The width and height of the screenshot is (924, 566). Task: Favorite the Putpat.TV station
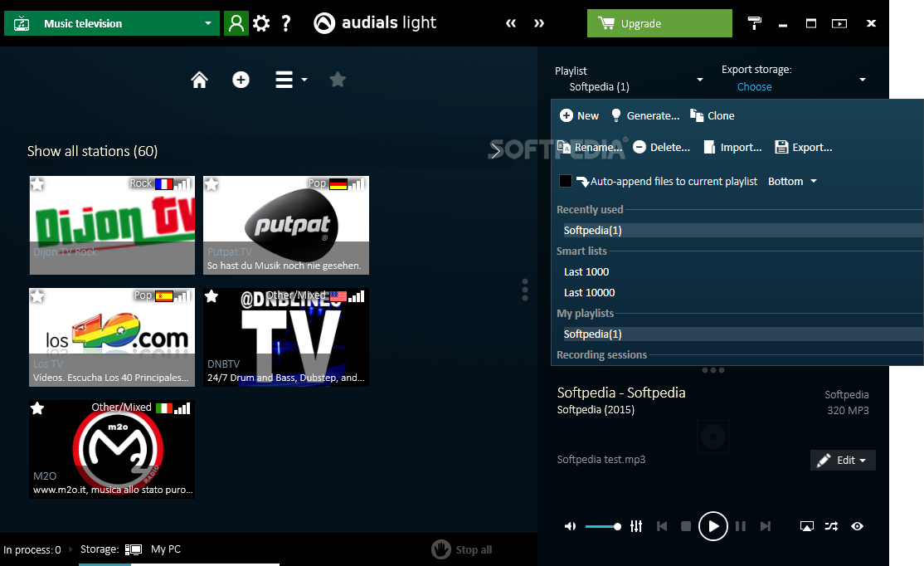(x=211, y=184)
